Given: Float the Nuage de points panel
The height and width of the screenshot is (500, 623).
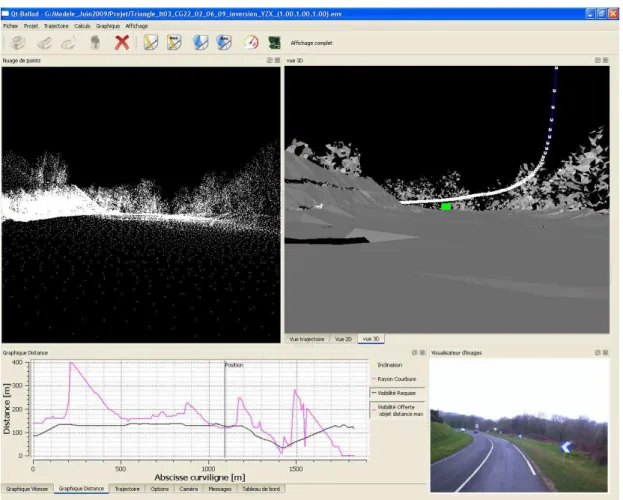Looking at the screenshot, I should pos(270,60).
